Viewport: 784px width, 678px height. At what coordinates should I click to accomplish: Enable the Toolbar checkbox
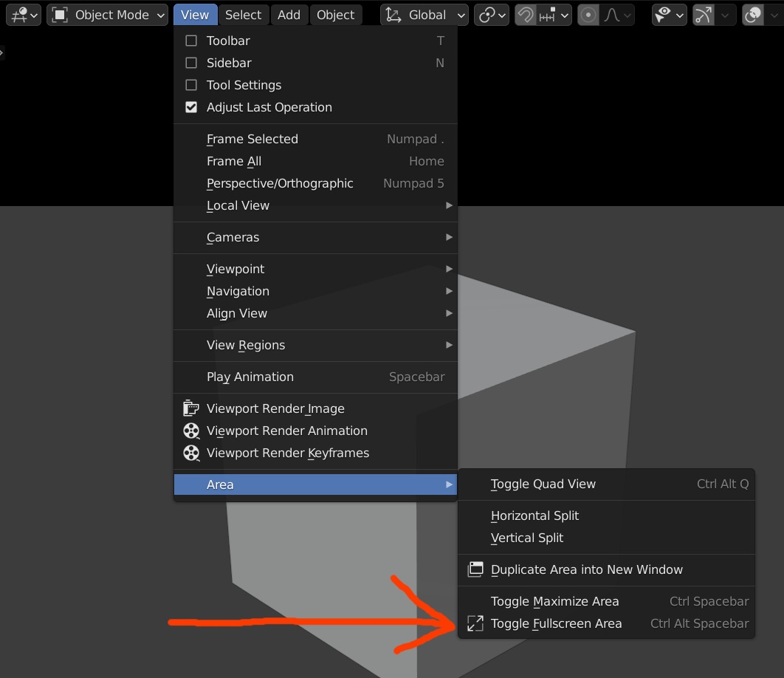click(191, 41)
